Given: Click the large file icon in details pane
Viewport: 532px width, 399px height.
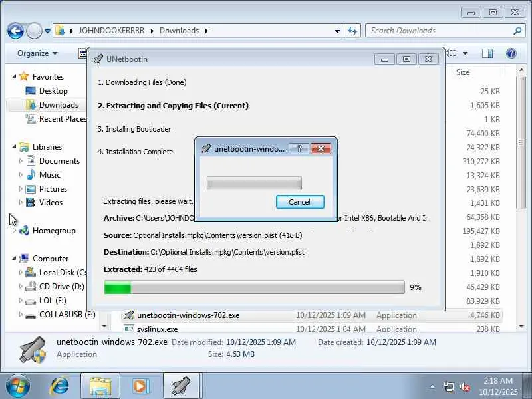Looking at the screenshot, I should coord(33,350).
